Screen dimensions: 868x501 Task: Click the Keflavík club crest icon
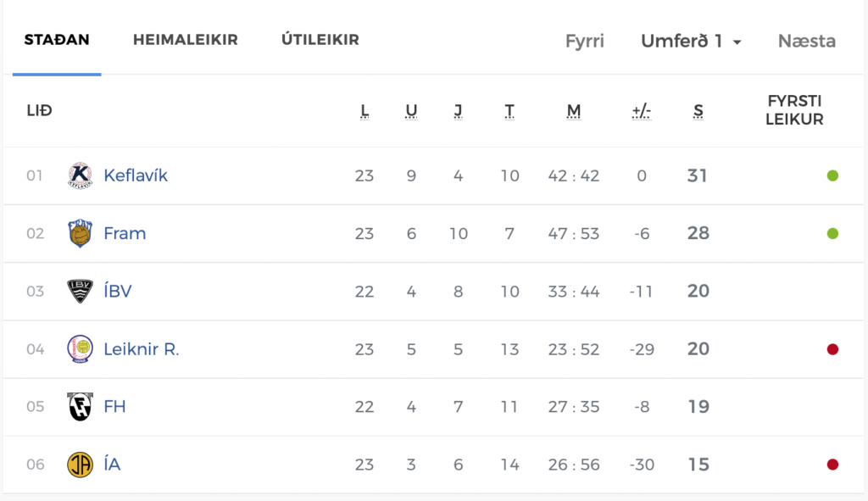(80, 175)
